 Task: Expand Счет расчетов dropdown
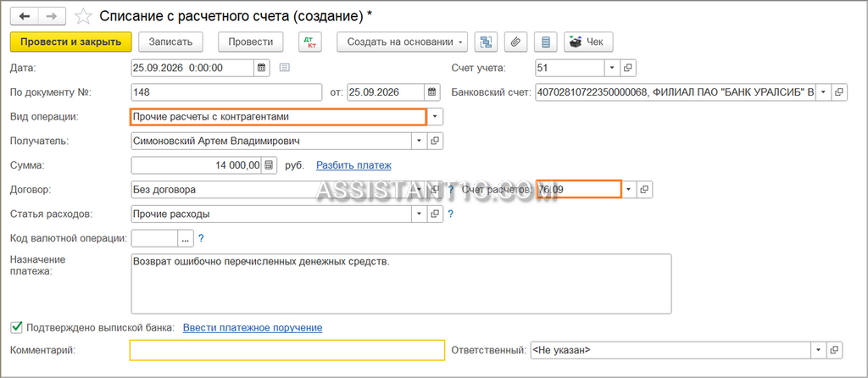pos(629,189)
